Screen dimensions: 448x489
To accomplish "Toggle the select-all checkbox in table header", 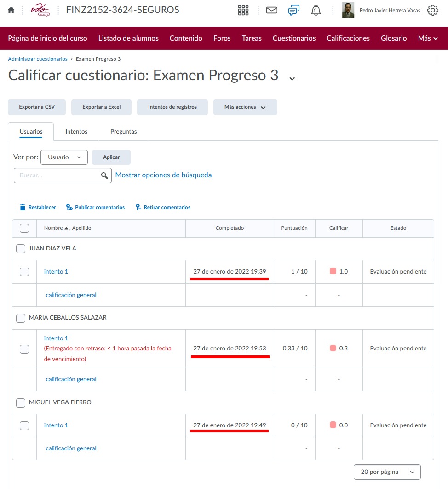I will coord(24,228).
